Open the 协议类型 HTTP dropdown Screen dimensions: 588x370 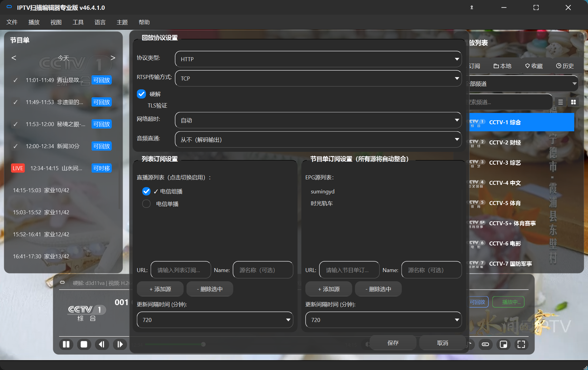318,59
